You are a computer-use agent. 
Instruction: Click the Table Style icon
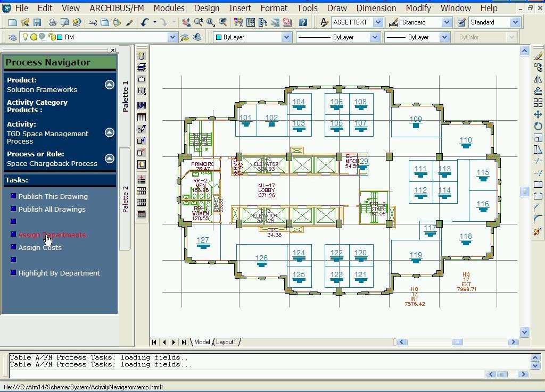coord(461,22)
